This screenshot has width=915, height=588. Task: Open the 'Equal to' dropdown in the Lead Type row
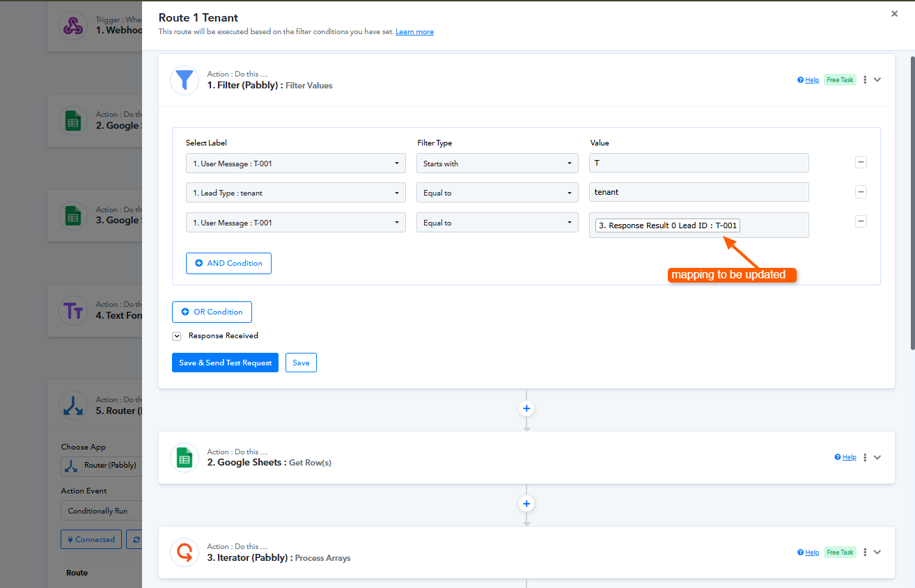tap(497, 193)
